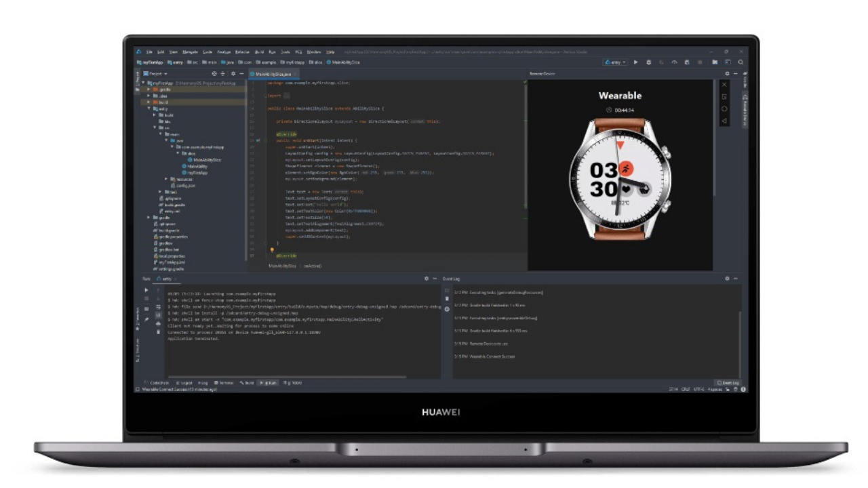Open Run panel settings gear
The width and height of the screenshot is (868, 488).
[x=427, y=279]
